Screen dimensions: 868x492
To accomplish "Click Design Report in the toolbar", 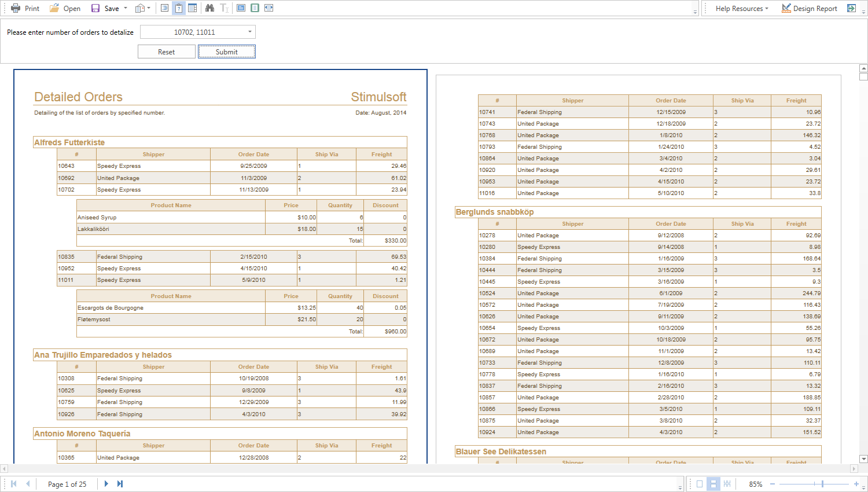I will click(x=810, y=8).
